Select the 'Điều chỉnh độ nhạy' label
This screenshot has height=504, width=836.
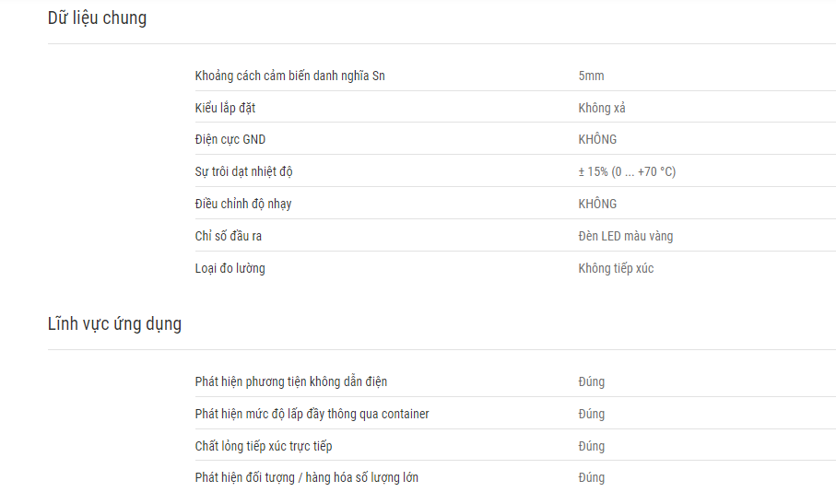pos(243,204)
